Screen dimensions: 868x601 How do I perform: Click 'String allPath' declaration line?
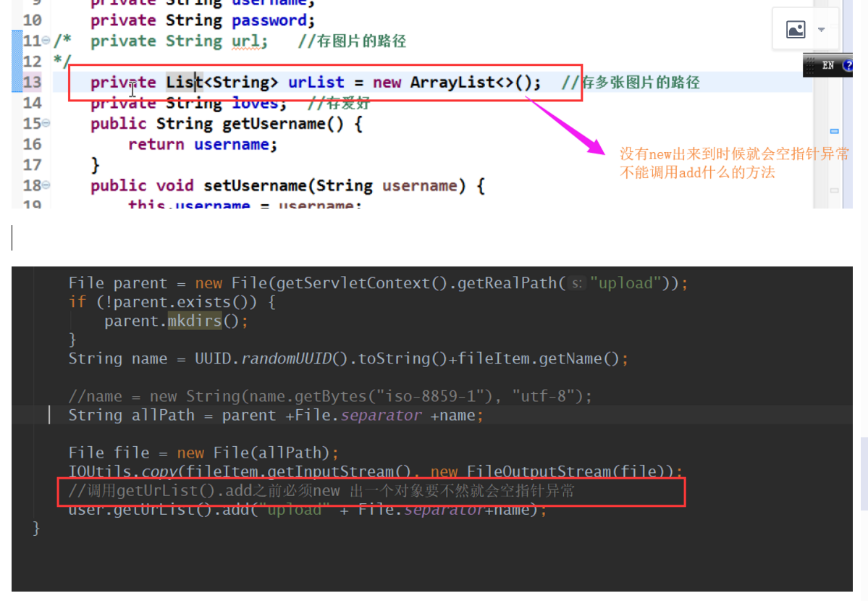276,415
